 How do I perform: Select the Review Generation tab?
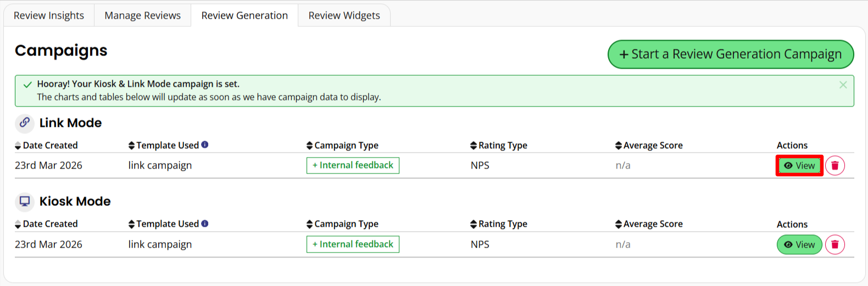click(244, 15)
